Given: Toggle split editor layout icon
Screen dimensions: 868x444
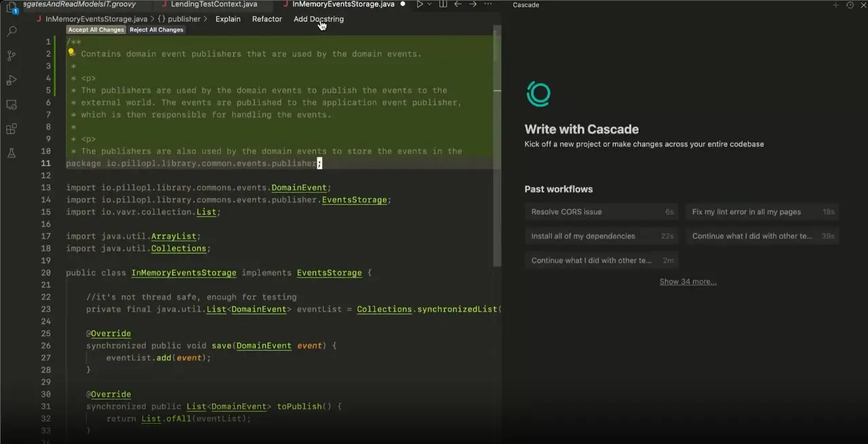Looking at the screenshot, I should point(443,4).
